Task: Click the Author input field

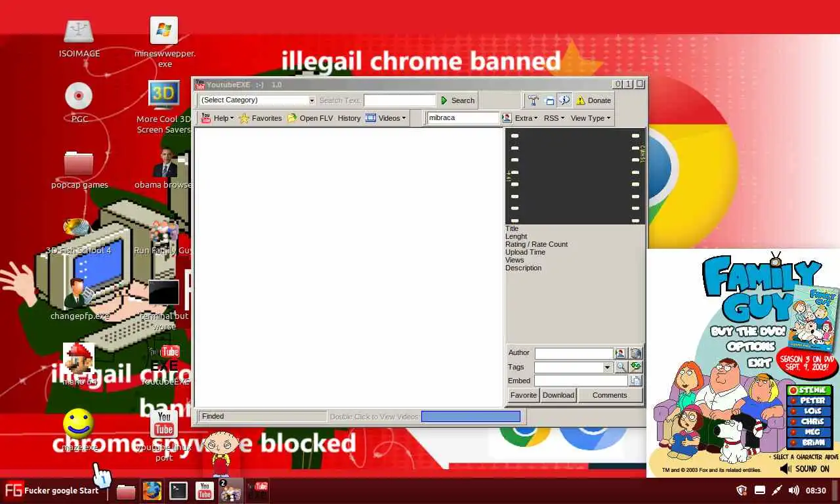Action: [574, 353]
